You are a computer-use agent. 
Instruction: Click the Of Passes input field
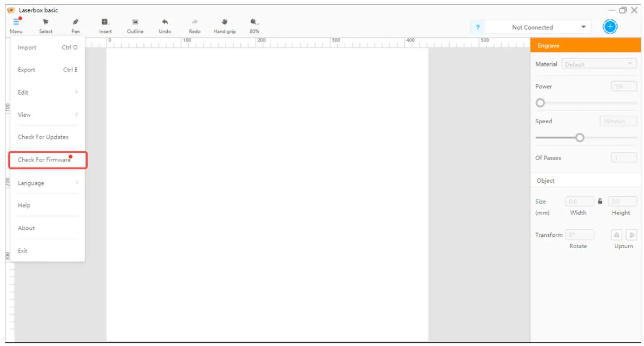pos(623,158)
